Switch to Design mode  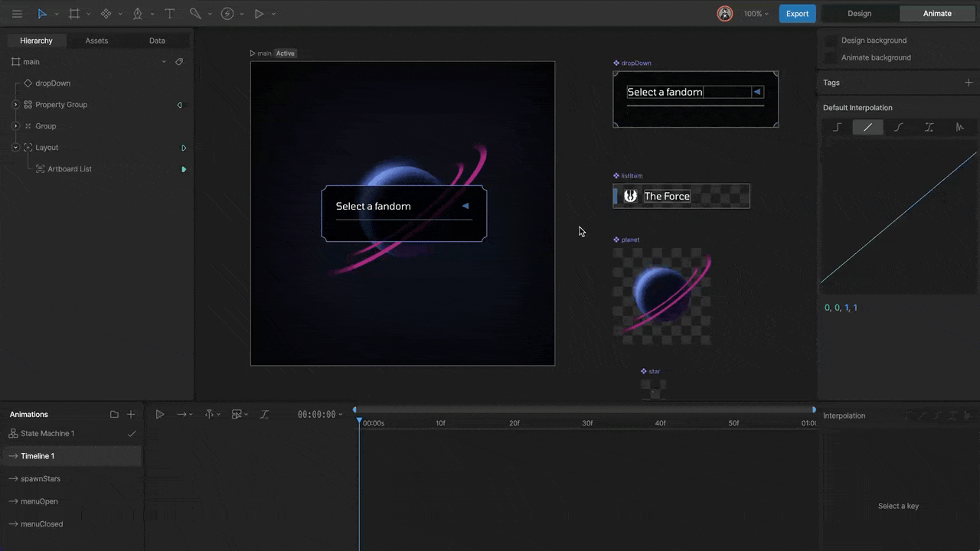(859, 14)
